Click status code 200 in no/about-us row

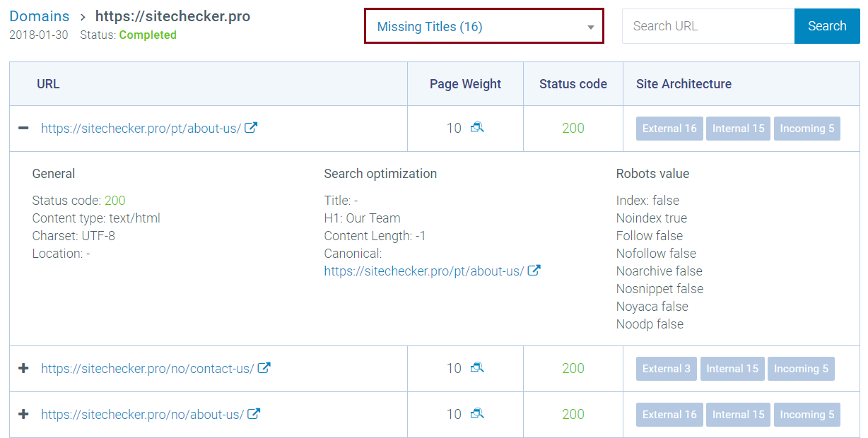573,415
